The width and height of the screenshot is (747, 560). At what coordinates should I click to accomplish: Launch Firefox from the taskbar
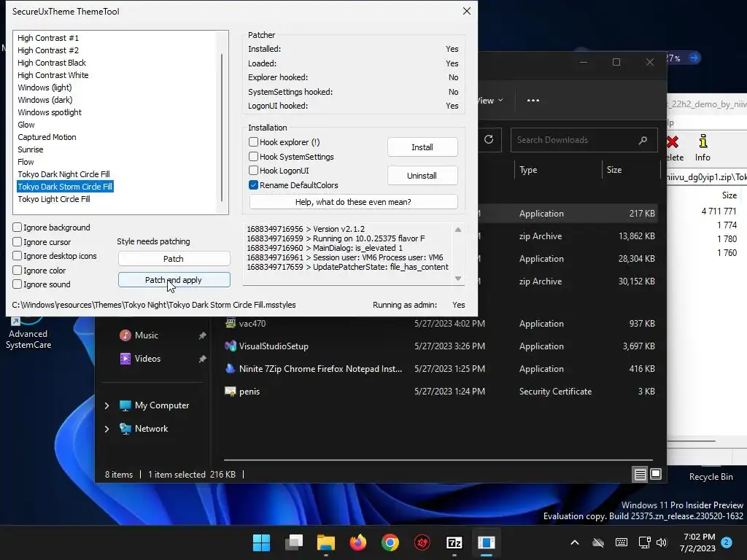tap(358, 542)
